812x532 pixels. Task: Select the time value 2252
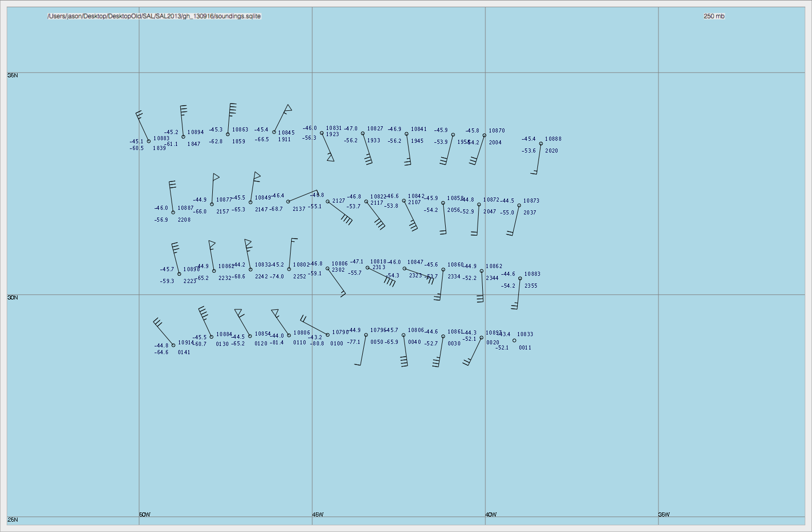point(300,277)
